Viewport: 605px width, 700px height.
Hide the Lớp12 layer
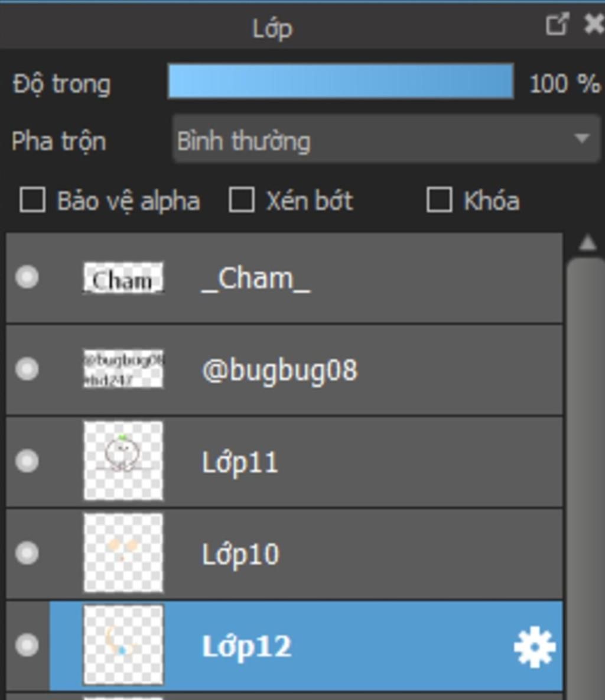click(27, 646)
